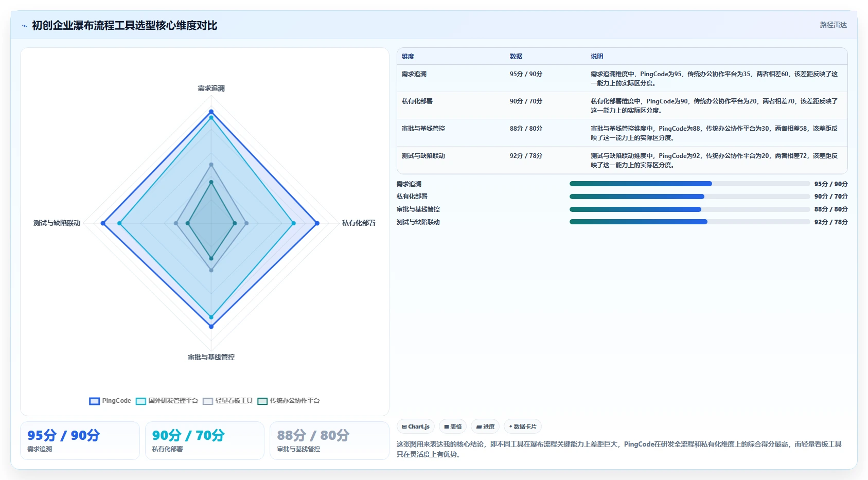The height and width of the screenshot is (480, 868).
Task: Click the 92分 / 78分 label beside progress bar
Action: [831, 222]
